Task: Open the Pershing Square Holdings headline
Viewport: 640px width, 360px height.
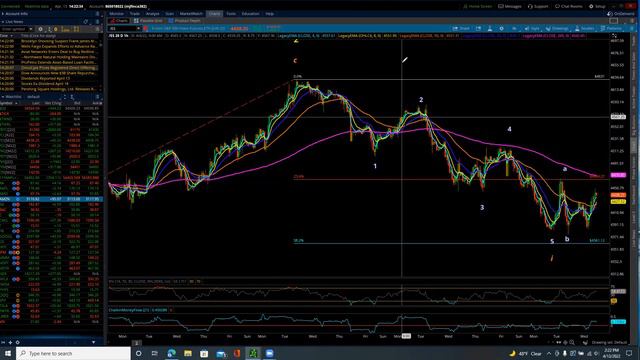Action: 59,89
